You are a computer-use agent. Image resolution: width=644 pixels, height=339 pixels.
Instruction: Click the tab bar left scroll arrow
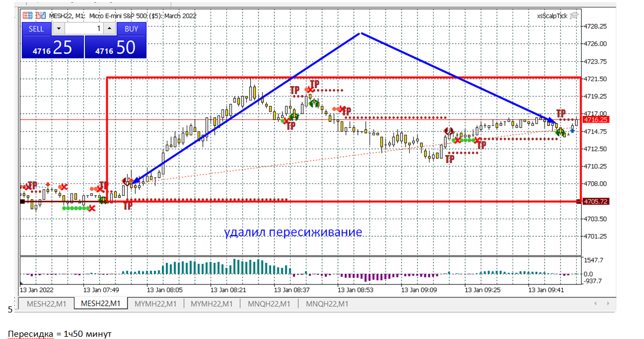click(595, 303)
